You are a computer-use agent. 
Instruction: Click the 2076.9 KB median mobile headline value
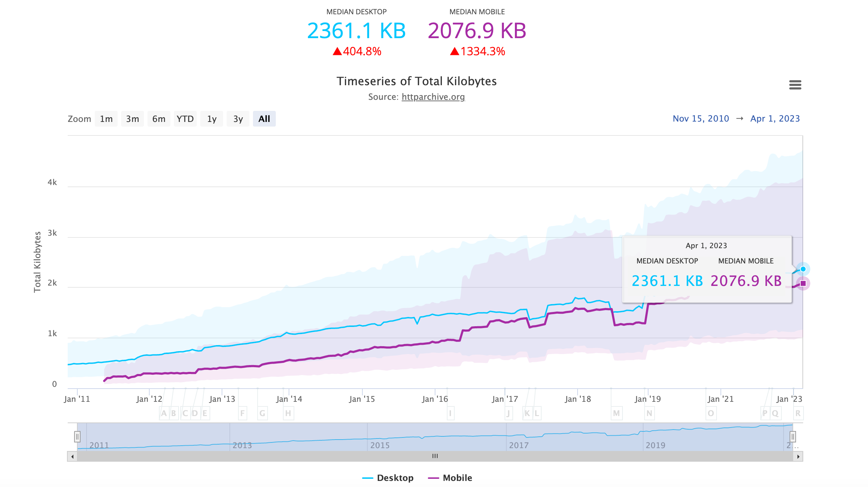tap(477, 31)
